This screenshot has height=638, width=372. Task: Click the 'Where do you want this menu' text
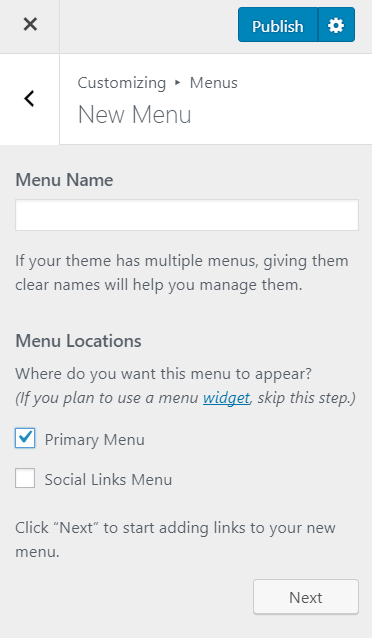163,374
